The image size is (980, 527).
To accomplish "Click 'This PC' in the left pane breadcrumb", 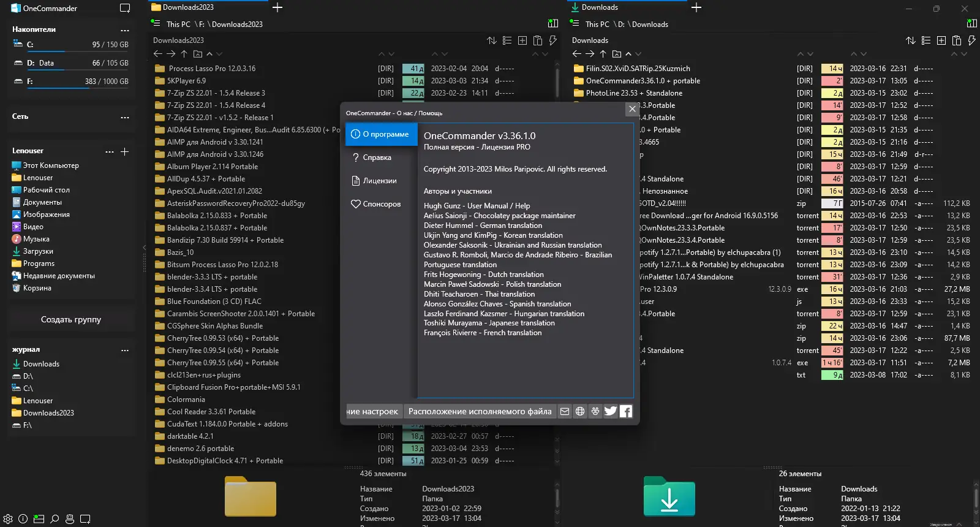I will 178,25.
